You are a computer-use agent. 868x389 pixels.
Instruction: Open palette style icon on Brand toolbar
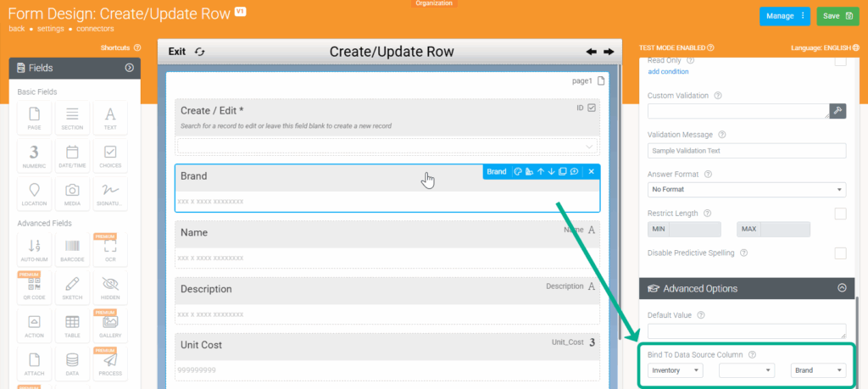pyautogui.click(x=518, y=171)
